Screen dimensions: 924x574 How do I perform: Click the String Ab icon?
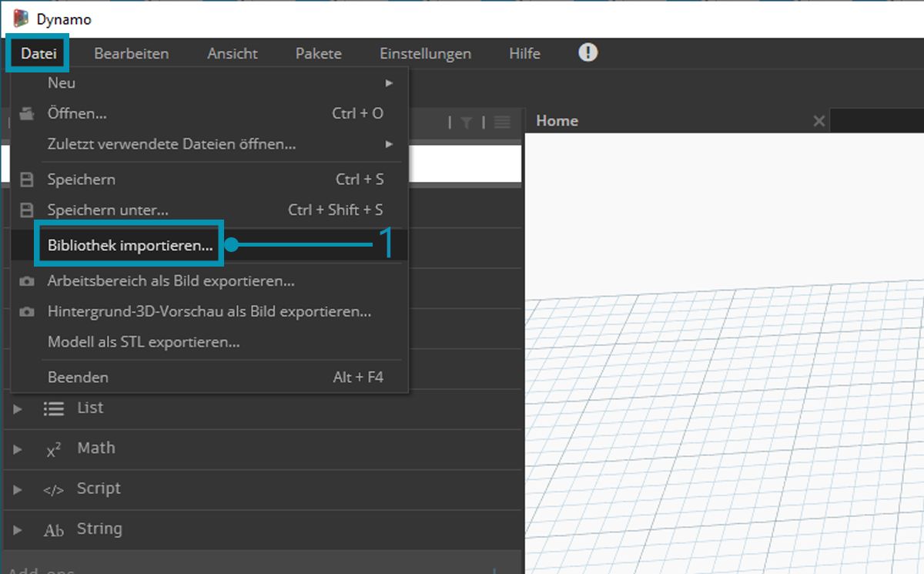(x=54, y=530)
